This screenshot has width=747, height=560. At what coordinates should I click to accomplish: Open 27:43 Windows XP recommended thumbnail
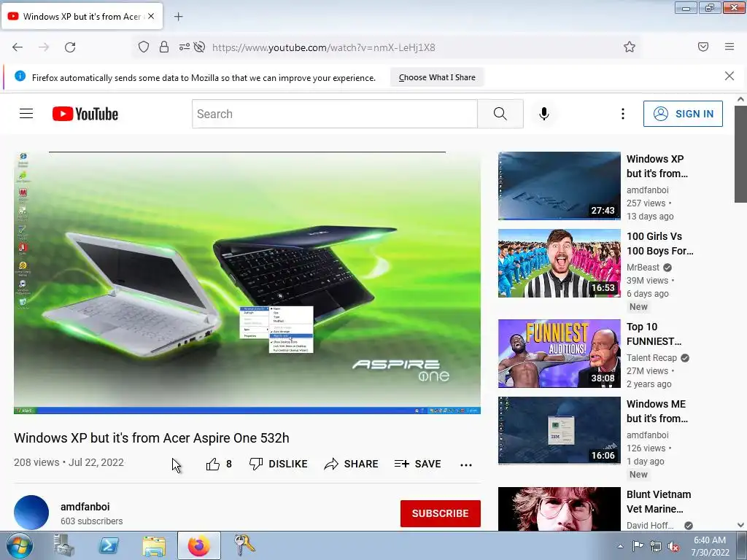click(x=560, y=186)
